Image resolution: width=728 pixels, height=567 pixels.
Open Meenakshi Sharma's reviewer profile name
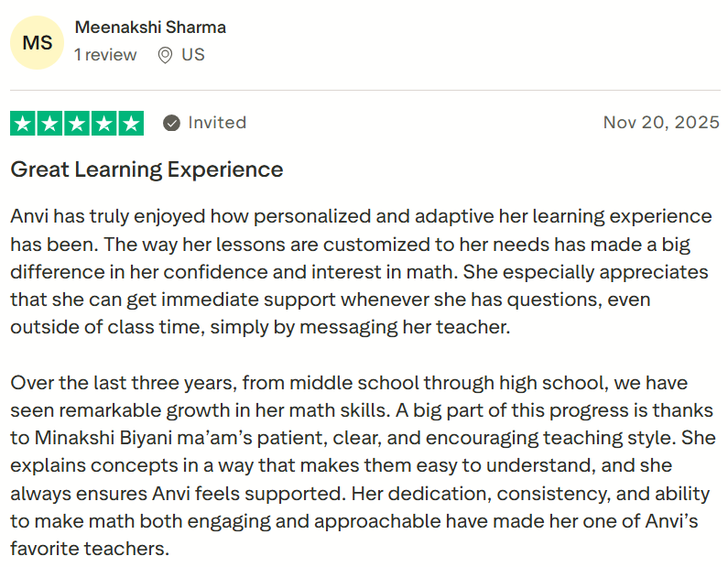pyautogui.click(x=150, y=27)
